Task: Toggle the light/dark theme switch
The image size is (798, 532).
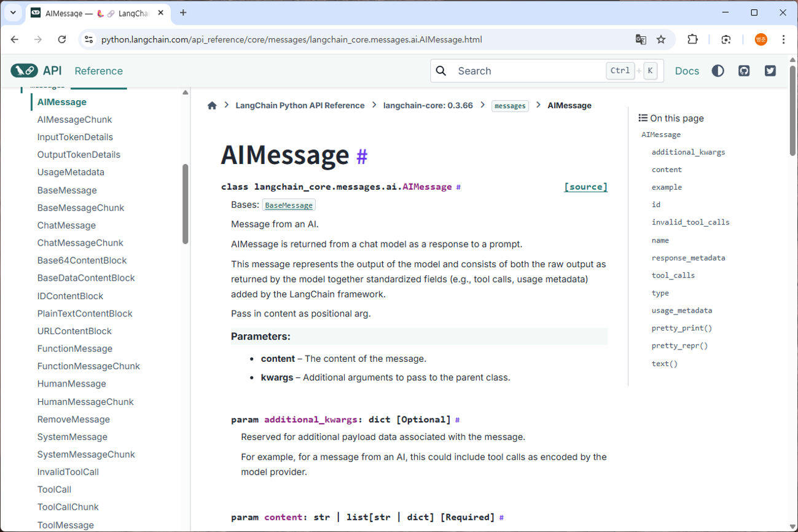Action: point(718,71)
